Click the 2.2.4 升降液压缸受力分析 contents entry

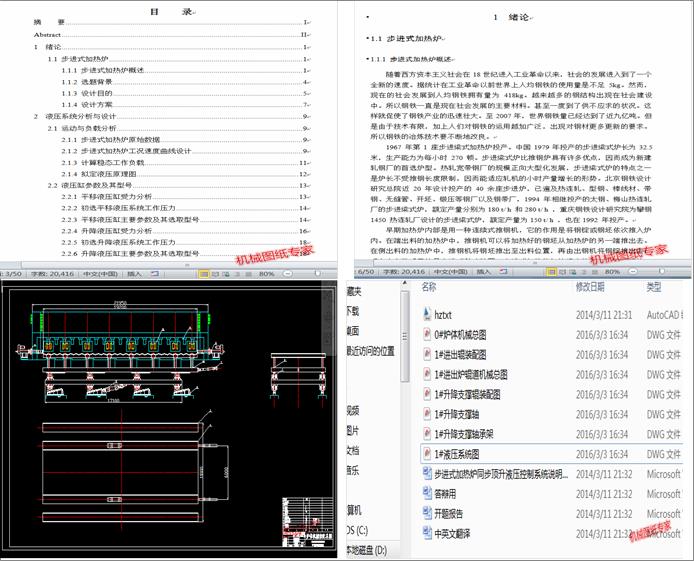[185, 231]
